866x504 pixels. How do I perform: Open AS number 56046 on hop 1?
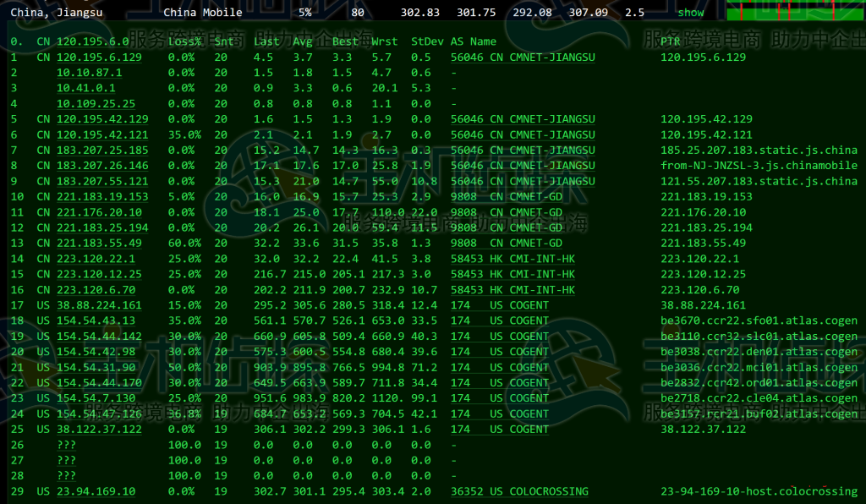pyautogui.click(x=467, y=58)
